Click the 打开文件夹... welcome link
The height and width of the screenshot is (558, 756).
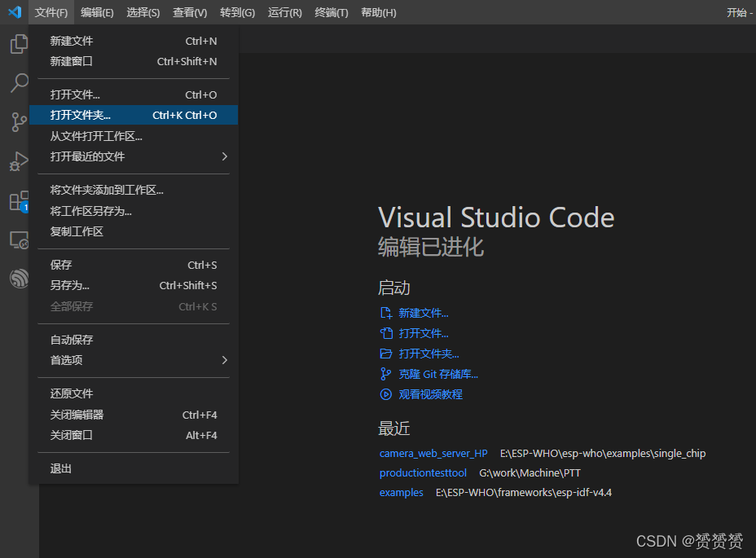pos(429,354)
